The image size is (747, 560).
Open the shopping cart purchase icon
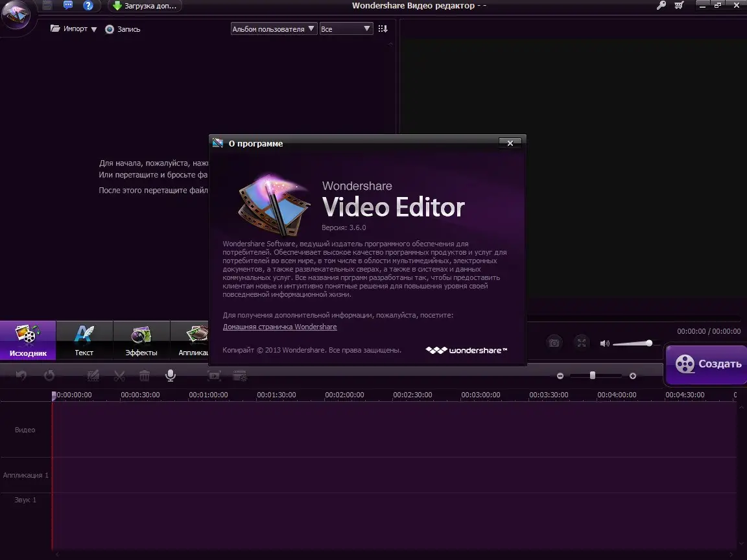pyautogui.click(x=680, y=6)
